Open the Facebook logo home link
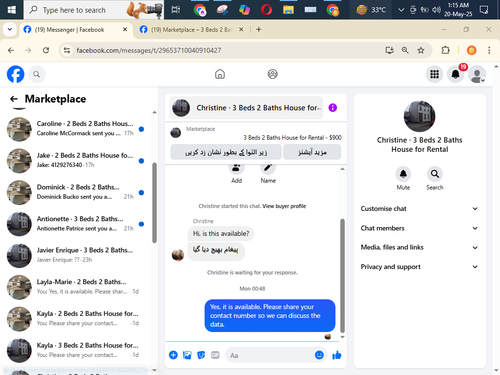The width and height of the screenshot is (500, 375). click(16, 74)
